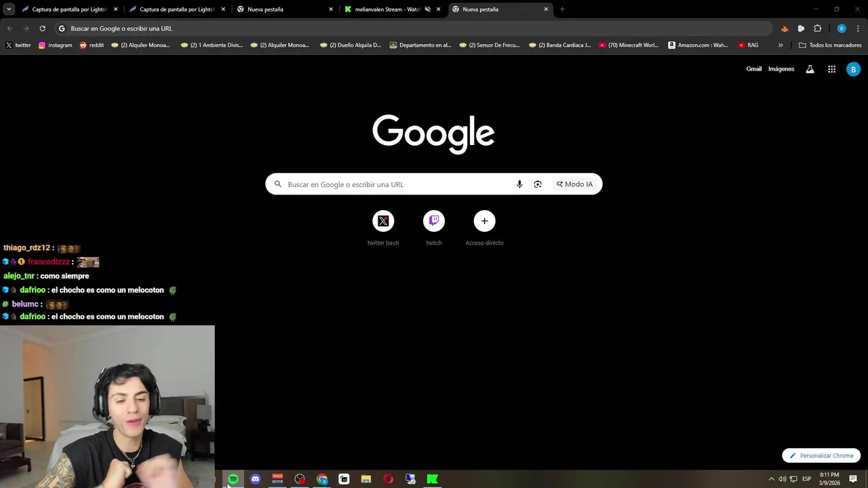Open the Banda Cardiaca bookmark
This screenshot has height=488, width=868.
tap(559, 45)
